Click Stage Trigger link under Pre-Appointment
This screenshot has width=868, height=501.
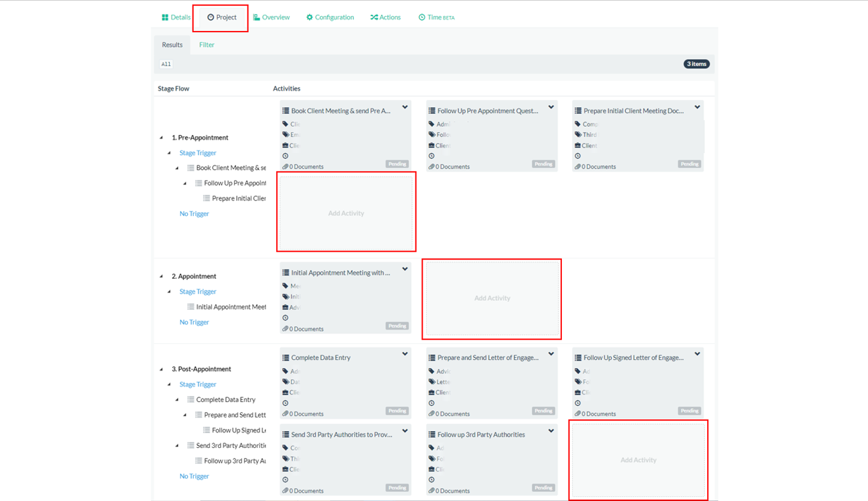[x=198, y=153]
